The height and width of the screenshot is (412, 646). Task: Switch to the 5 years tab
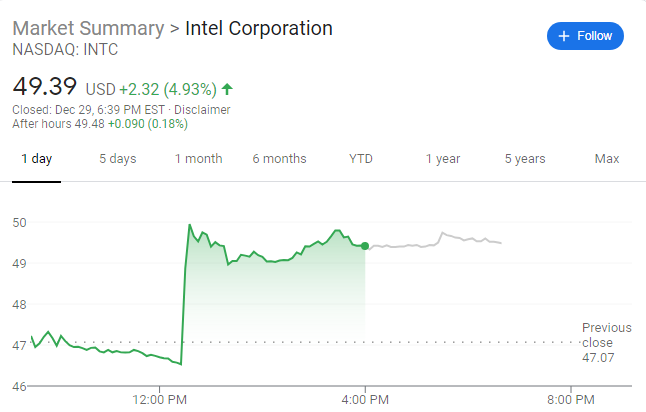click(524, 159)
